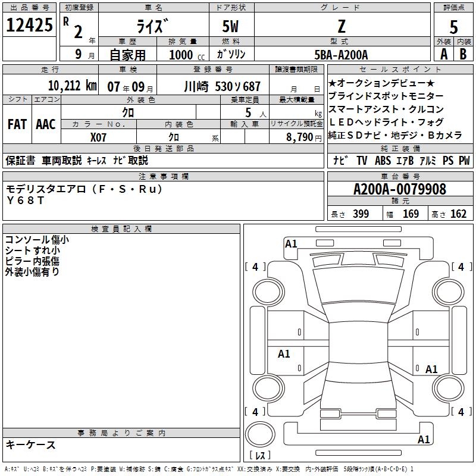Click ＬＥＤヘッドライト・フォグ line
The width and height of the screenshot is (476, 476).
pyautogui.click(x=386, y=122)
